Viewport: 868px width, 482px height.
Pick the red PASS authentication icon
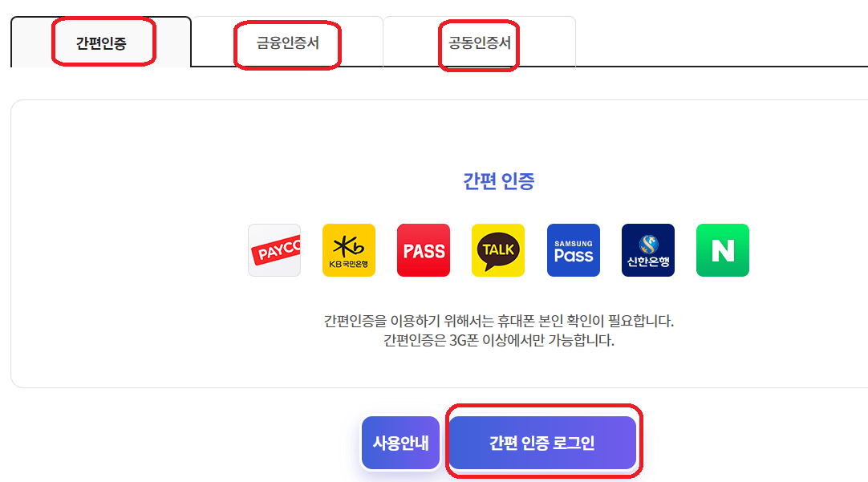pyautogui.click(x=424, y=250)
